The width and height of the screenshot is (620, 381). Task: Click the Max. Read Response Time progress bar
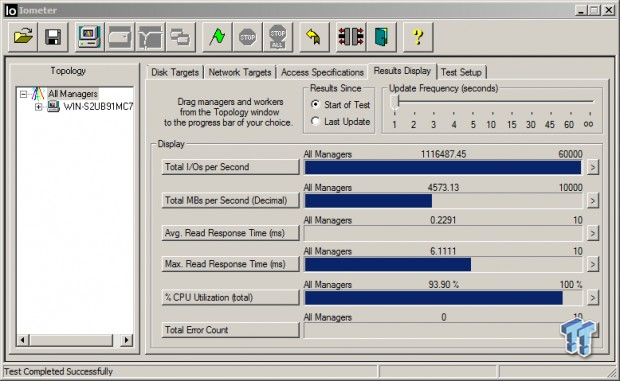coord(443,264)
